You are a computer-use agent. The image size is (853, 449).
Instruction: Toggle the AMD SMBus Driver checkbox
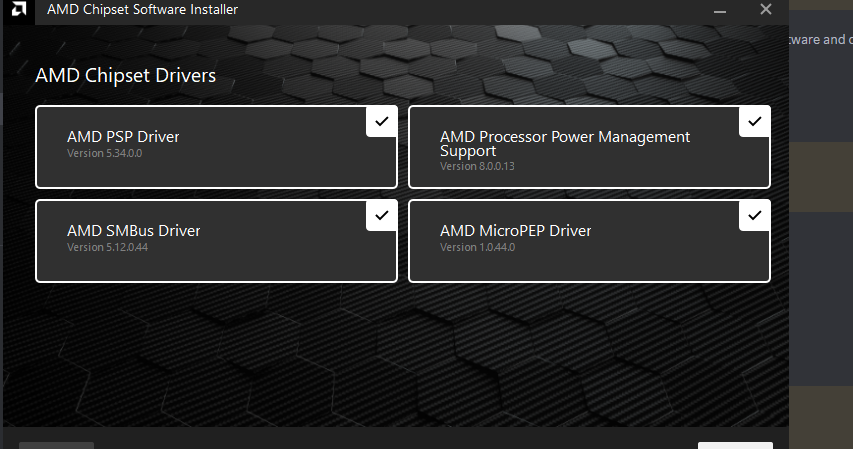tap(382, 216)
